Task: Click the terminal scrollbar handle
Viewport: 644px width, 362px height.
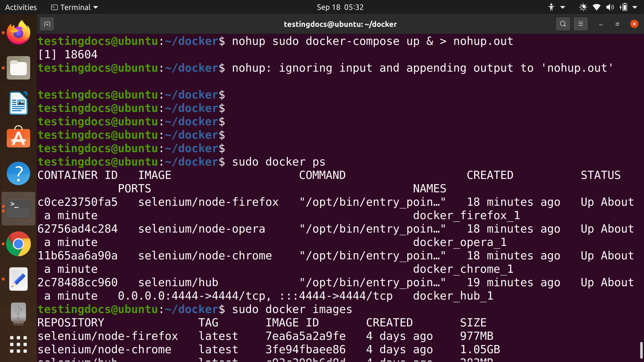Action: [x=641, y=350]
